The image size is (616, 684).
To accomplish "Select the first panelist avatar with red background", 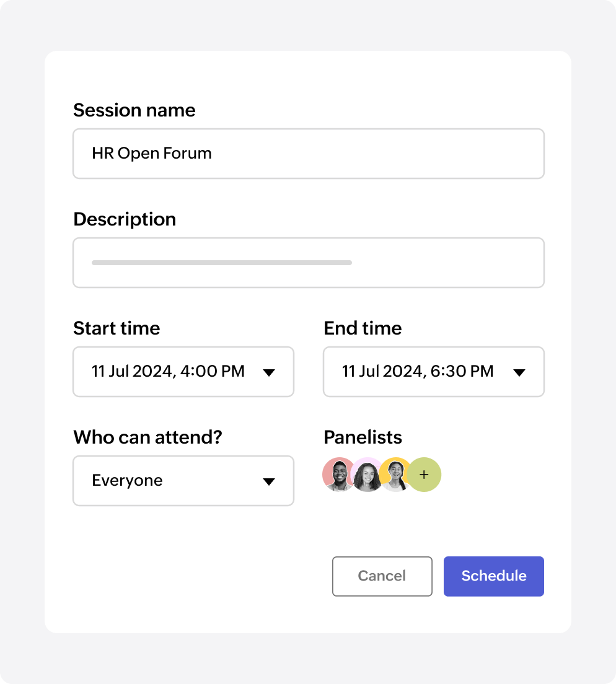I will pyautogui.click(x=336, y=475).
